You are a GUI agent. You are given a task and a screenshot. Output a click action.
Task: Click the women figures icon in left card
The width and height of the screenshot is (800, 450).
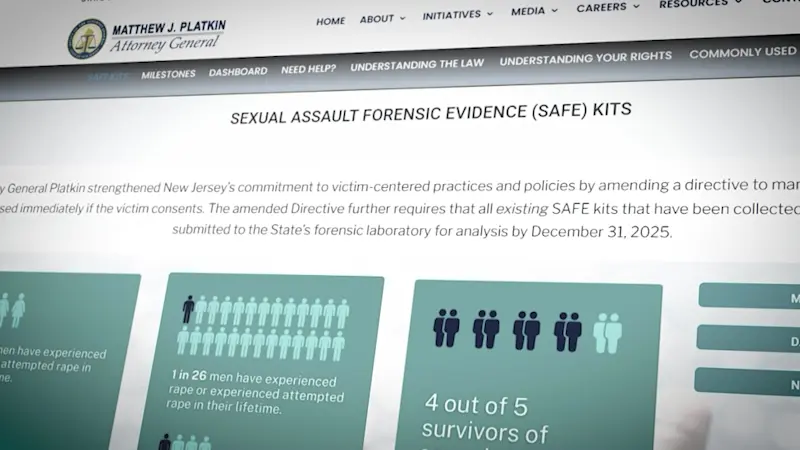(x=12, y=310)
